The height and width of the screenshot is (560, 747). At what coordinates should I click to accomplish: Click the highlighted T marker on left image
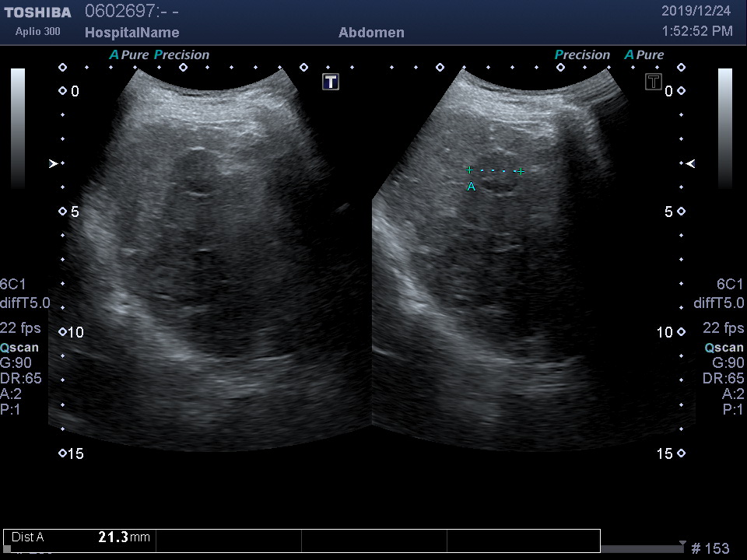(x=331, y=82)
